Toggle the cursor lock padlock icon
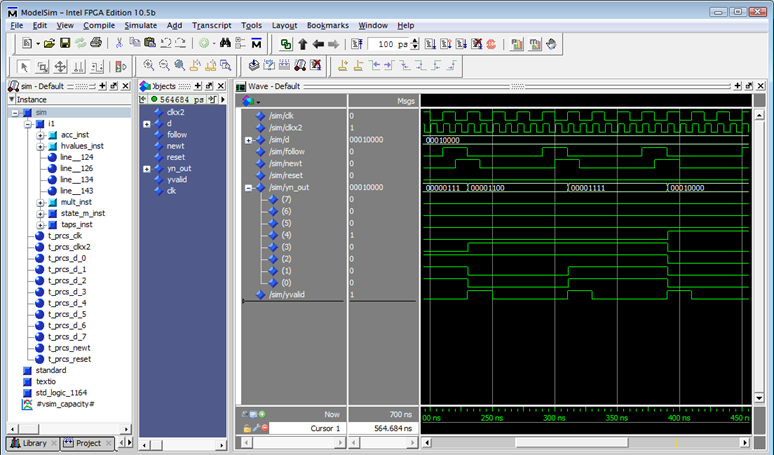Viewport: 774px width, 455px height. point(246,428)
